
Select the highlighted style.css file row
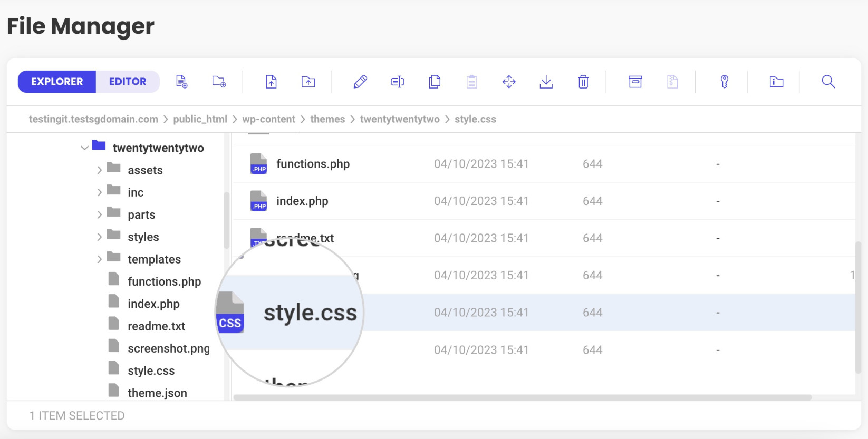click(x=544, y=313)
